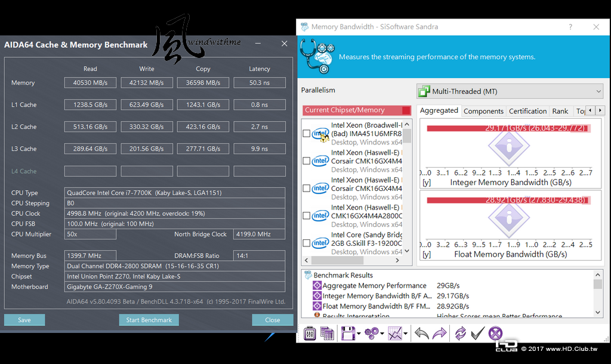Click the CPU Multiplier 50x field
Image resolution: width=611 pixels, height=364 pixels.
[91, 235]
